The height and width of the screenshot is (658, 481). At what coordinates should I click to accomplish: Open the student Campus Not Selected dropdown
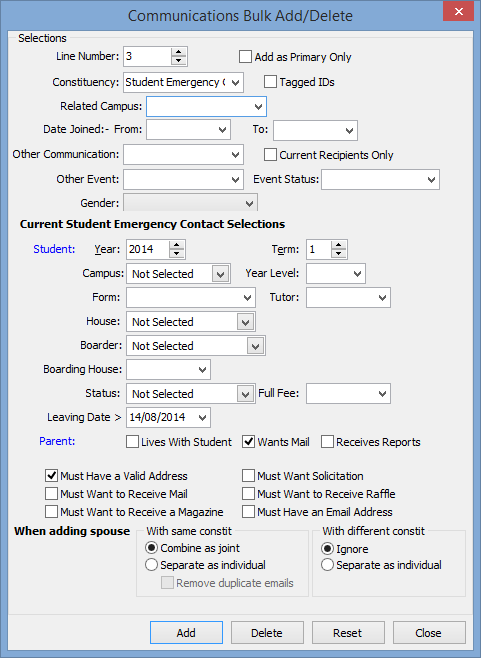tap(220, 274)
